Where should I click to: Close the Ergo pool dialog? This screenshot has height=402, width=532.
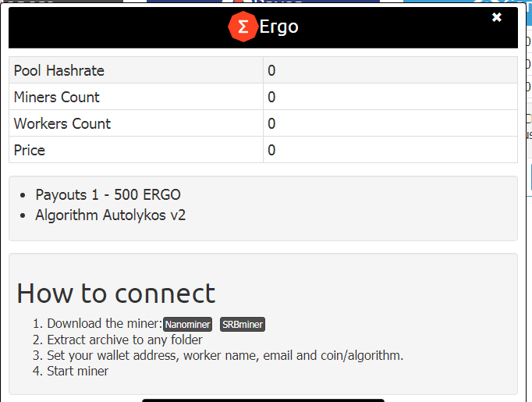pyautogui.click(x=497, y=17)
